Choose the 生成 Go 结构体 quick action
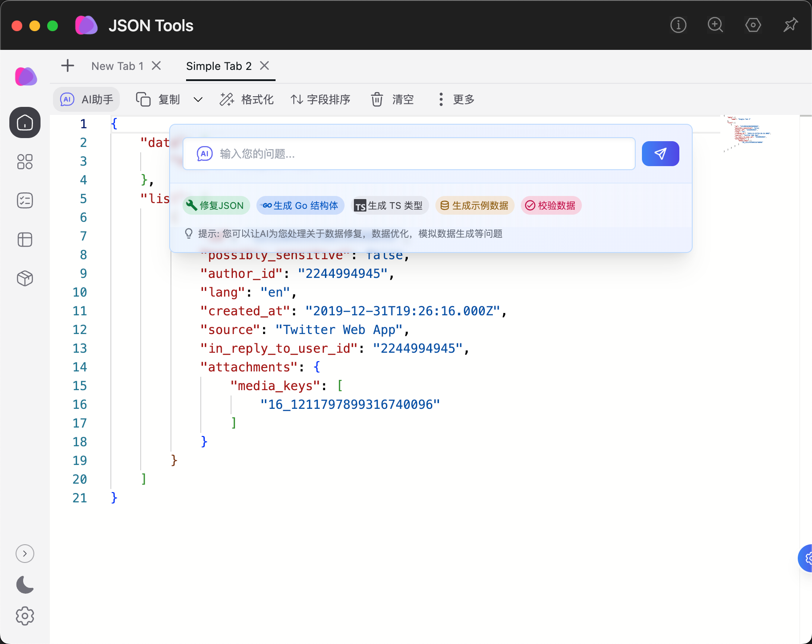Screen dimensions: 812x644 point(300,205)
